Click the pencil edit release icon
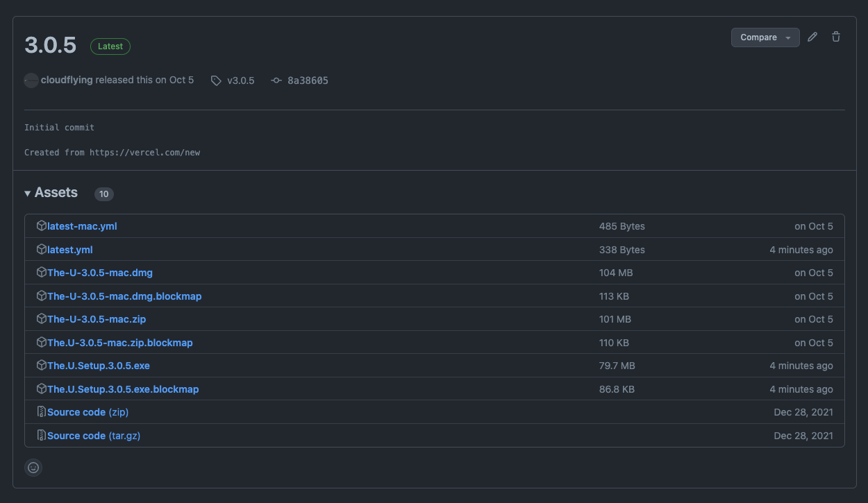Screen dimensions: 868x503 pyautogui.click(x=812, y=37)
